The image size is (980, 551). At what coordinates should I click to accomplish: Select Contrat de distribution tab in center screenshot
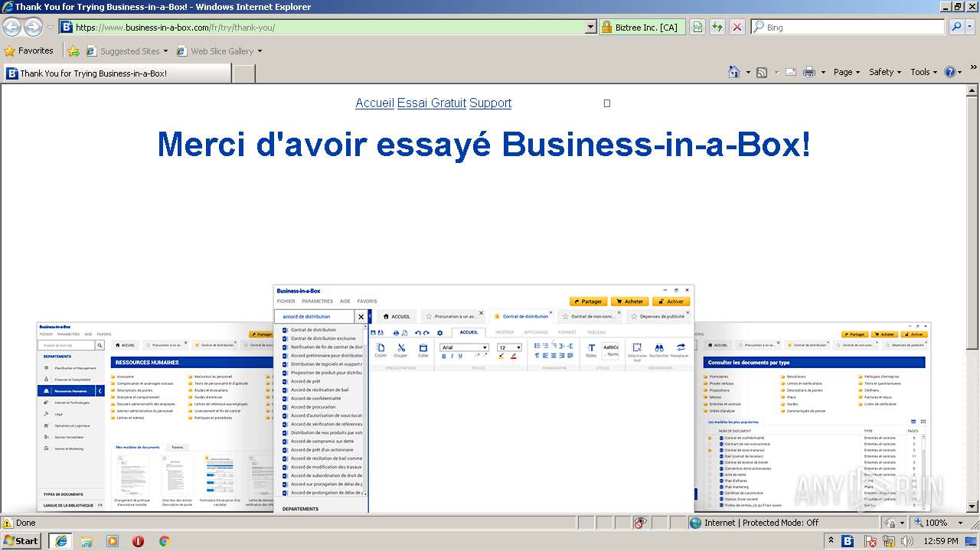click(x=524, y=316)
